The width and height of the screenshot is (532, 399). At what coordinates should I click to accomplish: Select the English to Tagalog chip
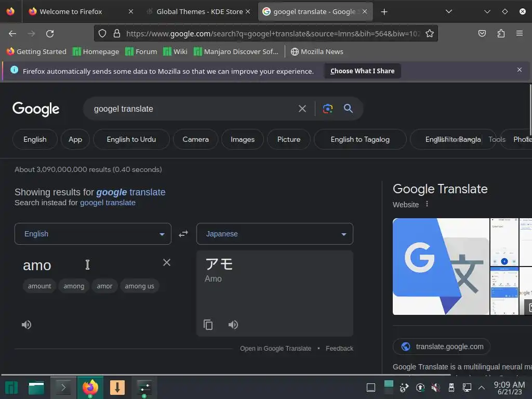[x=360, y=139]
